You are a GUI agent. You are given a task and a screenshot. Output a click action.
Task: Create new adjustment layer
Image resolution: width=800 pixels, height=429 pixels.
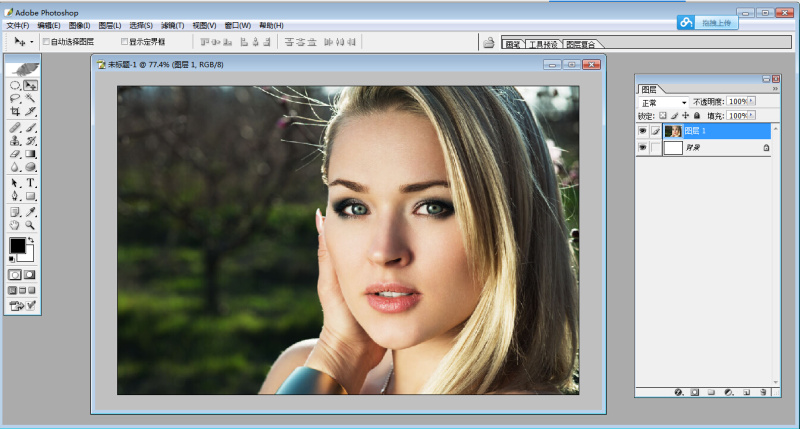pyautogui.click(x=729, y=392)
